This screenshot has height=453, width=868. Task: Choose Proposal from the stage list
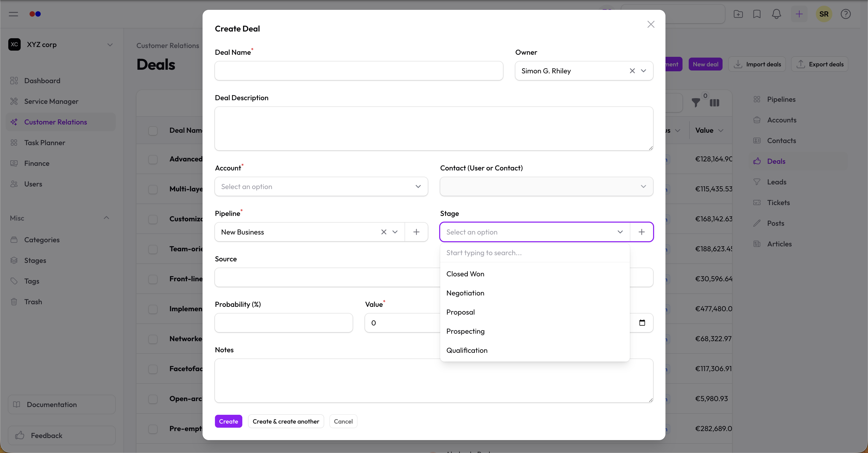(535, 312)
